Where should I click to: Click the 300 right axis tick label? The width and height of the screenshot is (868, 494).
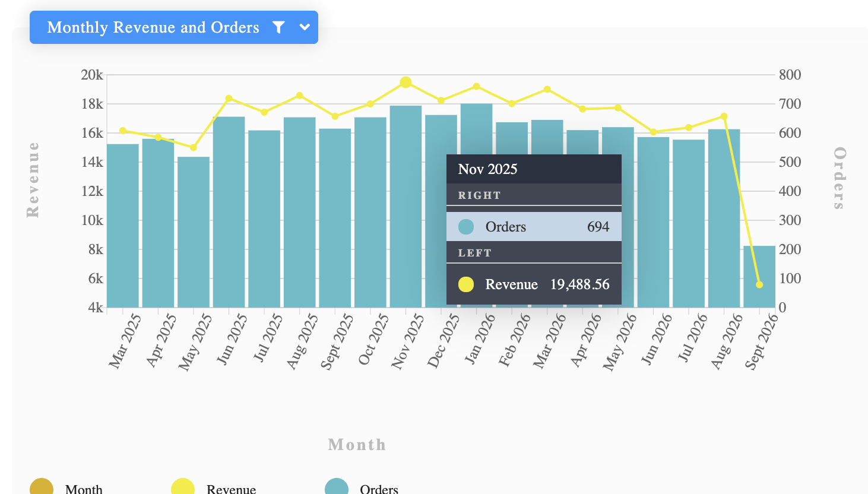pyautogui.click(x=790, y=220)
